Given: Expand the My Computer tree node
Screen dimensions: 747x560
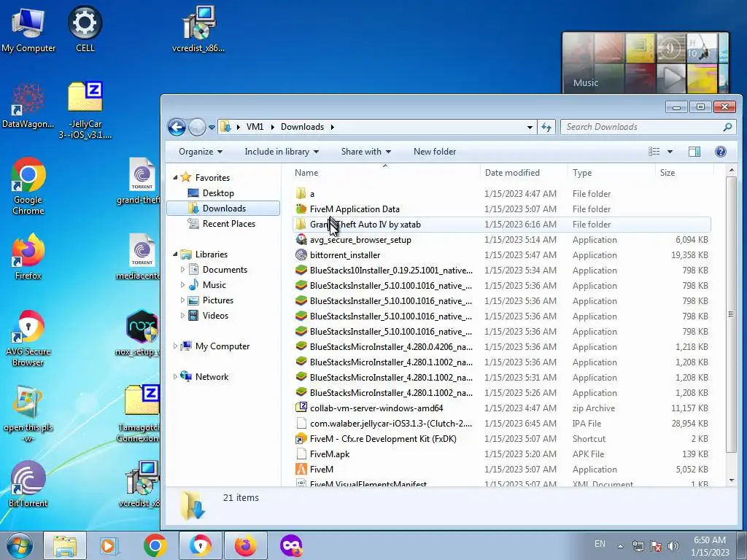Looking at the screenshot, I should coord(175,346).
